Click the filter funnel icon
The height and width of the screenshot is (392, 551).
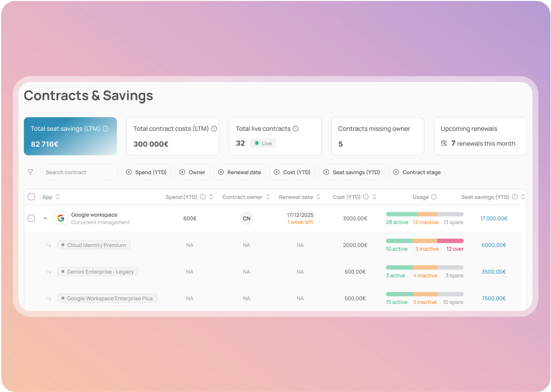(x=30, y=172)
